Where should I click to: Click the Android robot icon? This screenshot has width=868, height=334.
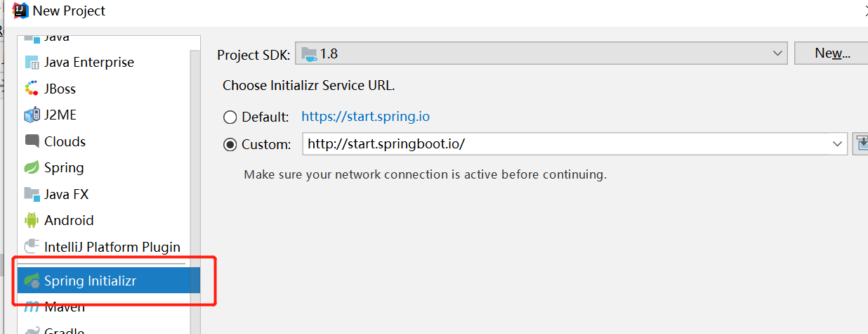pos(32,220)
